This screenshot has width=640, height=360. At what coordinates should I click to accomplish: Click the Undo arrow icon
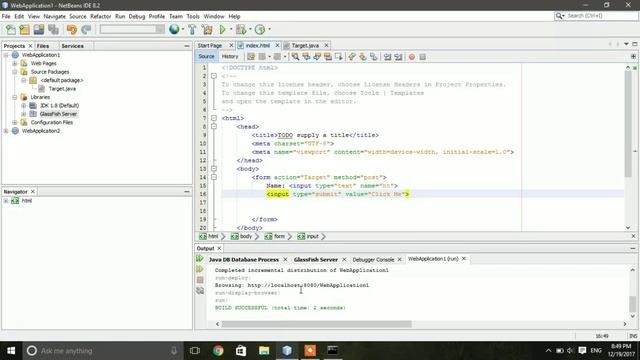[72, 29]
